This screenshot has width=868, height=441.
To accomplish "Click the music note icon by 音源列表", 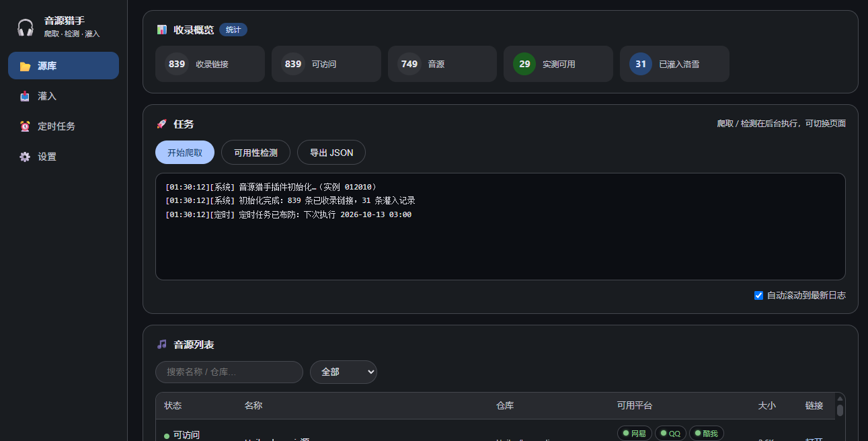I will [x=161, y=344].
